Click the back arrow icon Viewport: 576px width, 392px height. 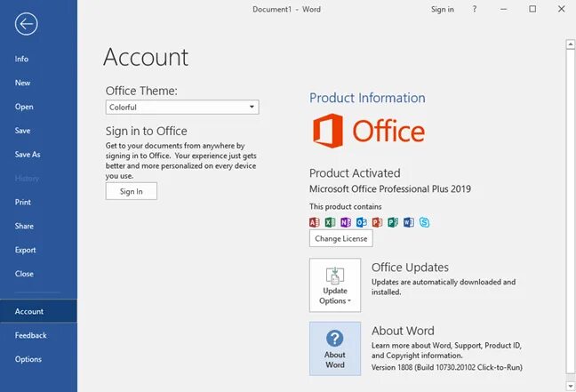point(27,24)
